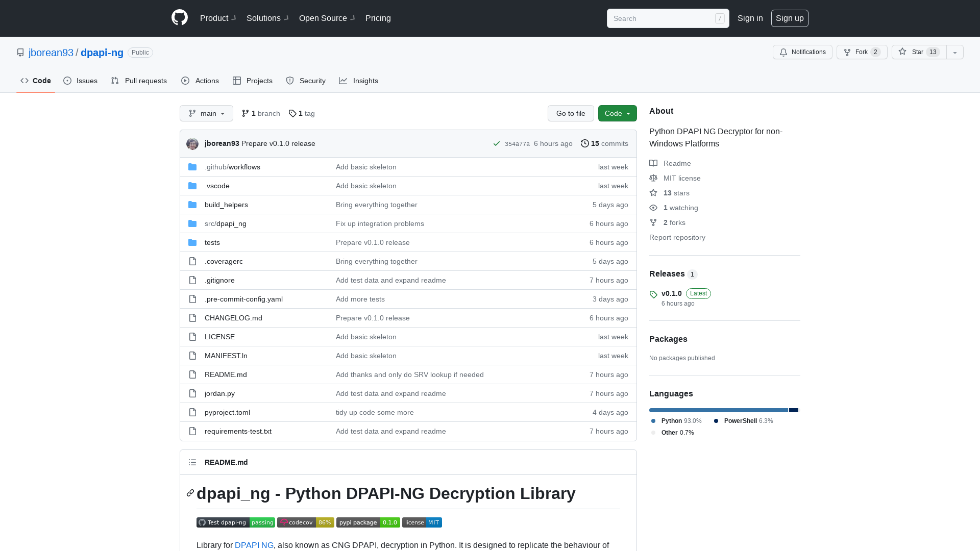Click the v0.1.0 Latest release link

pos(671,293)
